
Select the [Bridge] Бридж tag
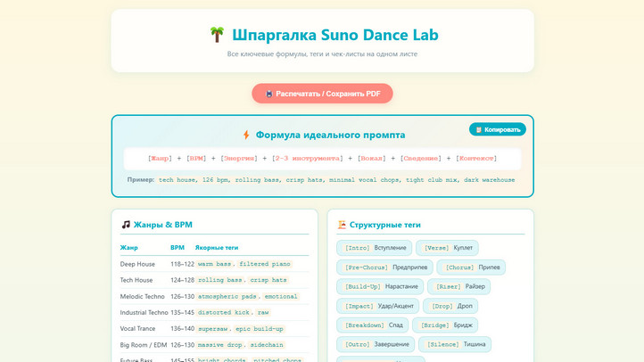[x=445, y=325]
